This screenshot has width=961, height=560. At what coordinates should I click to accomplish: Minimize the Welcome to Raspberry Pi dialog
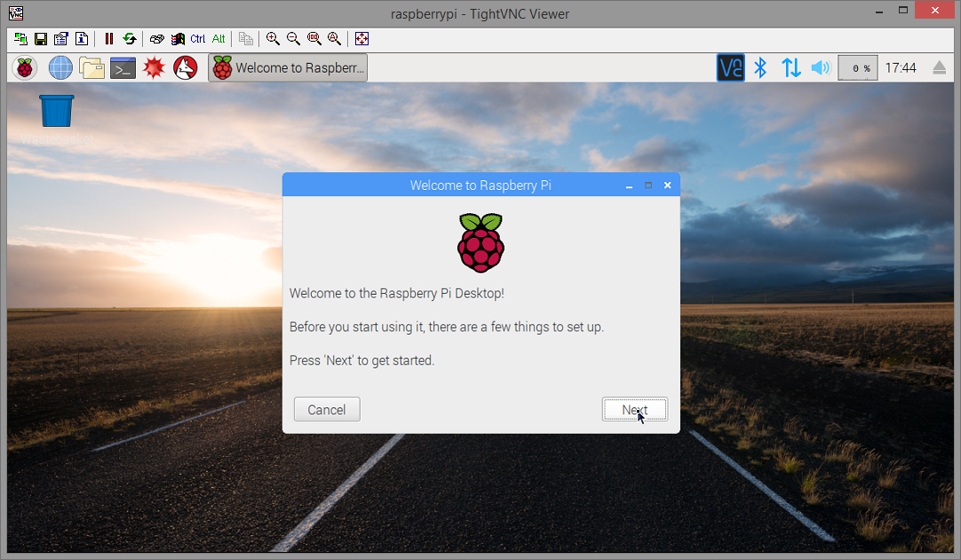coord(629,185)
